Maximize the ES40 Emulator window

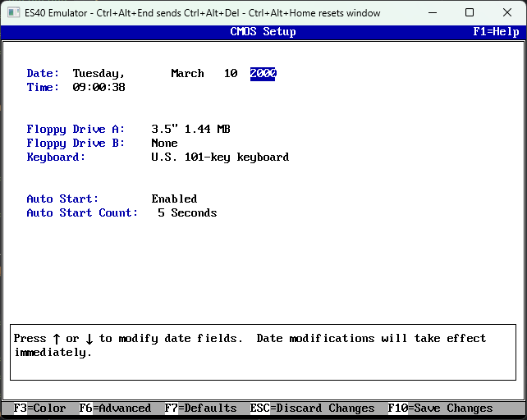click(470, 13)
